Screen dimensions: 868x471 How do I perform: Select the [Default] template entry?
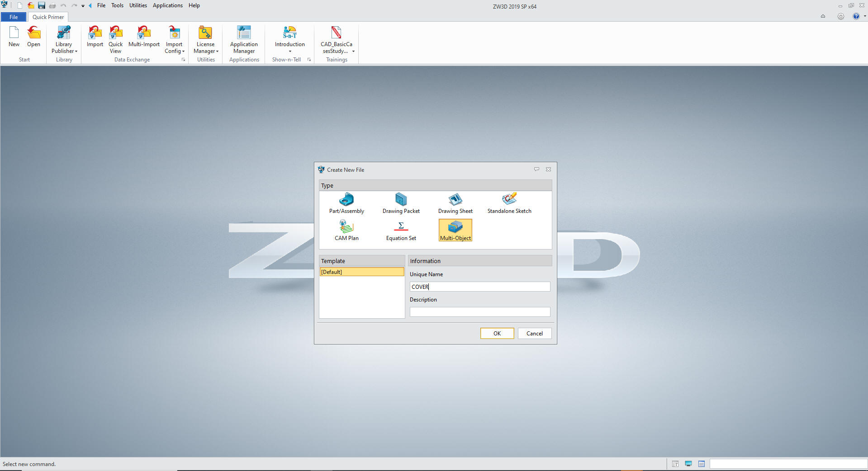(x=362, y=272)
